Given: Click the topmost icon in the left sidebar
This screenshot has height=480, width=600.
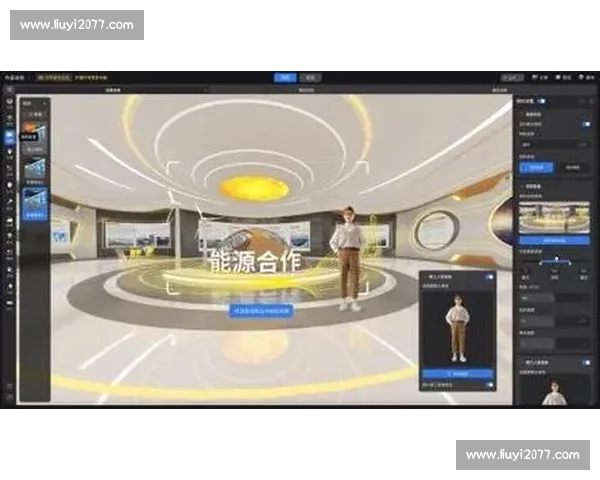Looking at the screenshot, I should click(x=9, y=102).
